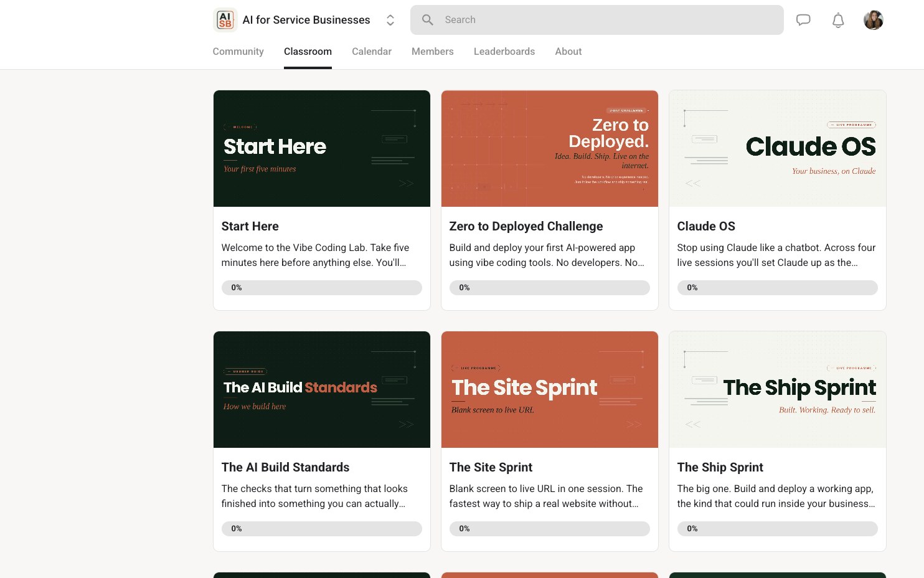The height and width of the screenshot is (578, 924).
Task: Open the notifications bell
Action: [838, 20]
